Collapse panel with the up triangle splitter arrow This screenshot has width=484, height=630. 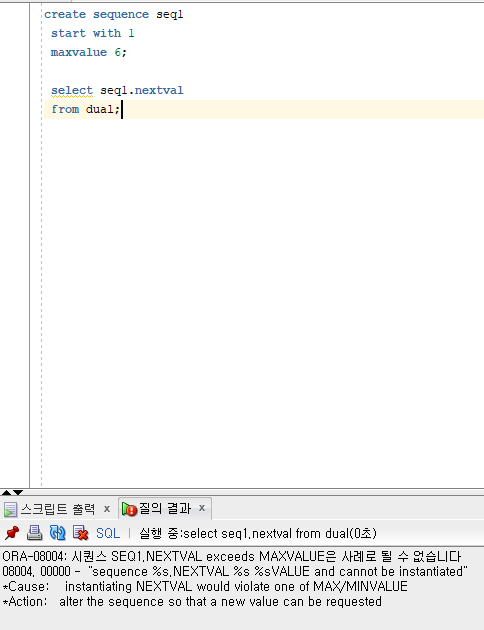(x=6, y=492)
